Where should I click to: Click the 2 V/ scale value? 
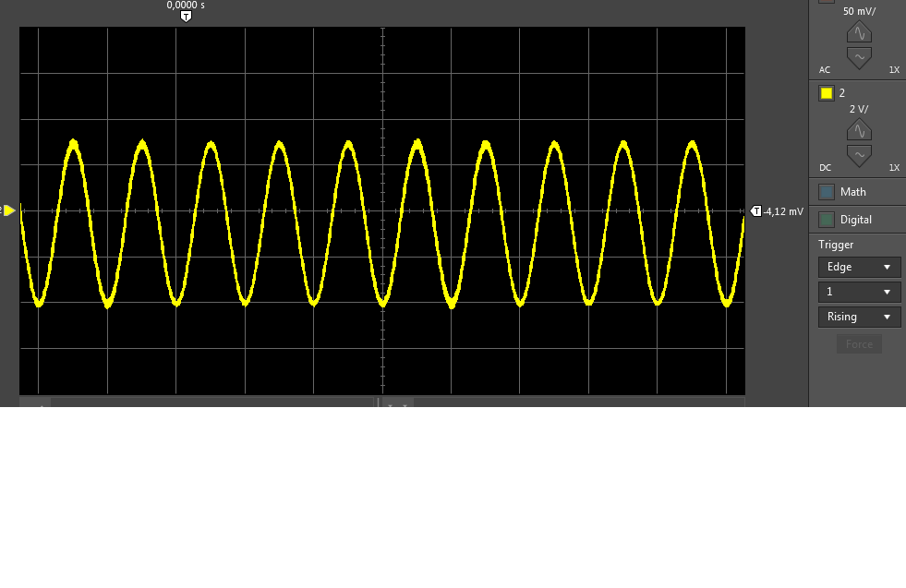[859, 109]
